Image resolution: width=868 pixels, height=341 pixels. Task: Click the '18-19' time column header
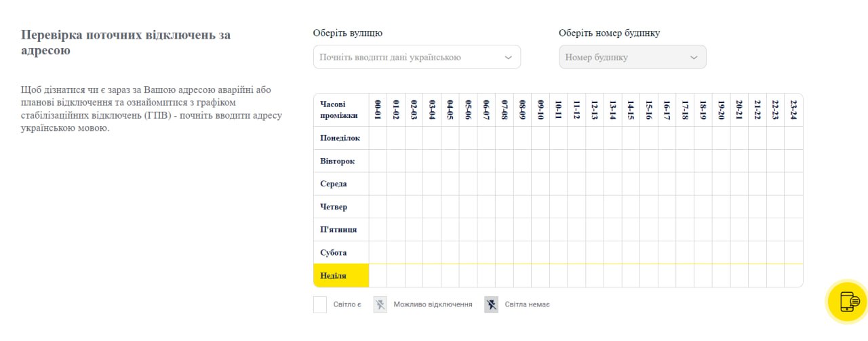point(703,110)
